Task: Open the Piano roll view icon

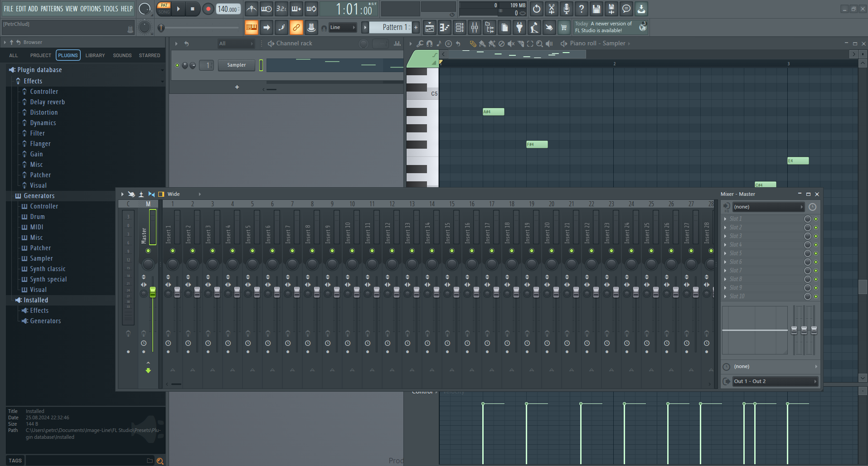Action: click(445, 28)
